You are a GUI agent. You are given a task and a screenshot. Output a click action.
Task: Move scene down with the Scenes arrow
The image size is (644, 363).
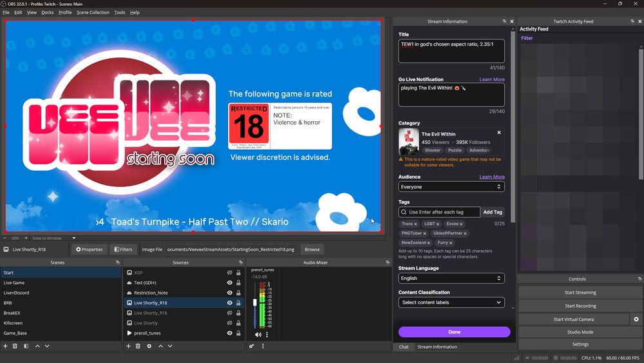(x=47, y=346)
